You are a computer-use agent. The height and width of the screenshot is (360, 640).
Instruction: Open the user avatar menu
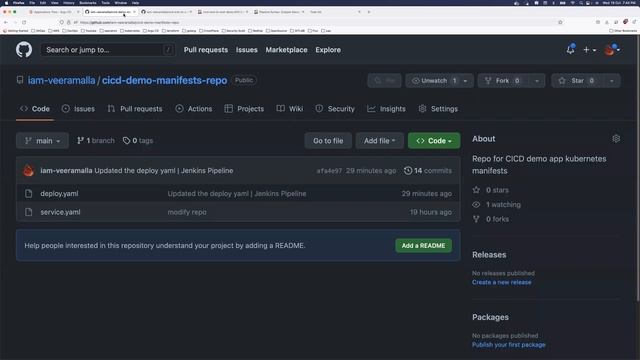(x=612, y=50)
